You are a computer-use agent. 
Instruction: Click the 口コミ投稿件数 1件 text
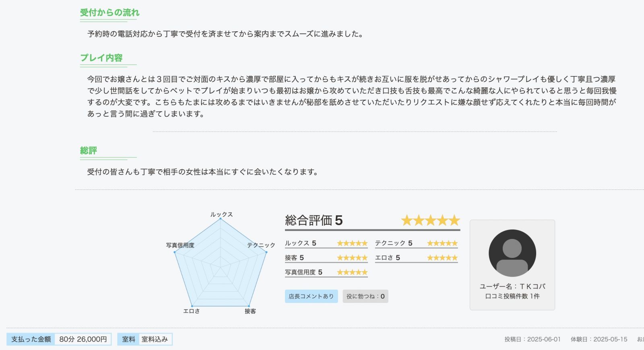(512, 296)
